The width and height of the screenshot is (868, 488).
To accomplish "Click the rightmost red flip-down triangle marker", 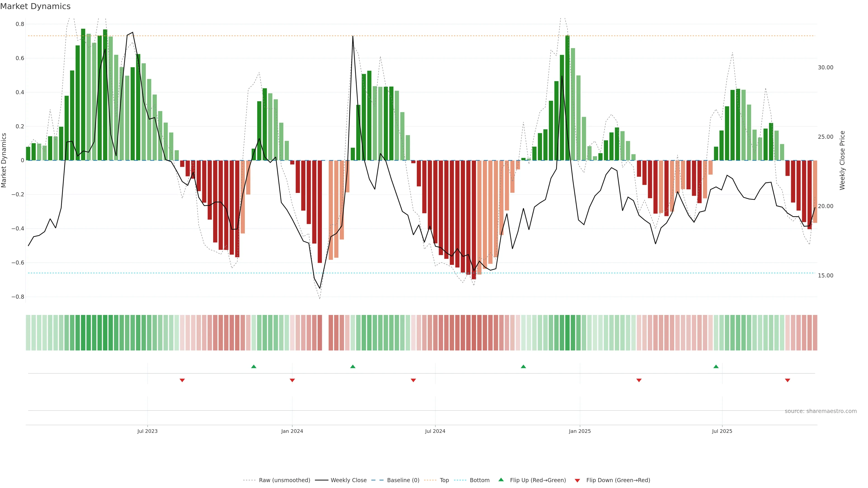I will tap(788, 380).
